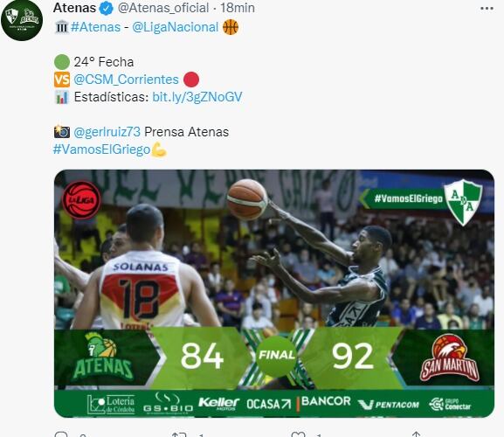
Task: Click the verified badge next to Atenas
Action: click(x=106, y=8)
